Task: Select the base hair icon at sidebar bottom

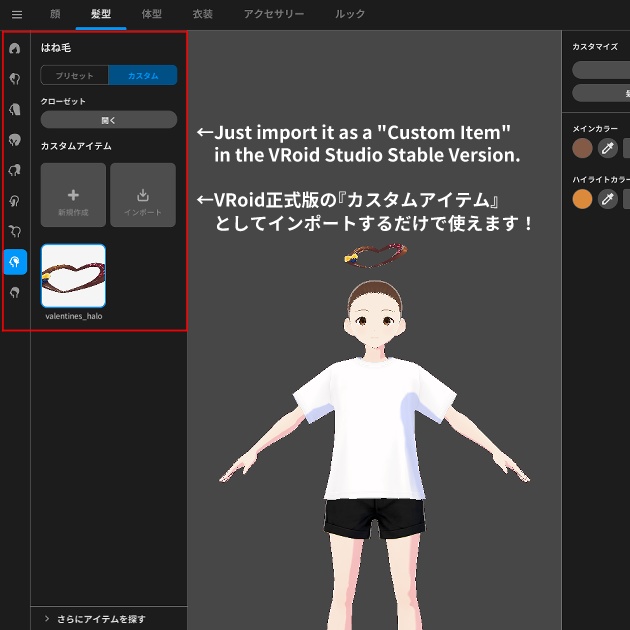Action: pyautogui.click(x=15, y=292)
